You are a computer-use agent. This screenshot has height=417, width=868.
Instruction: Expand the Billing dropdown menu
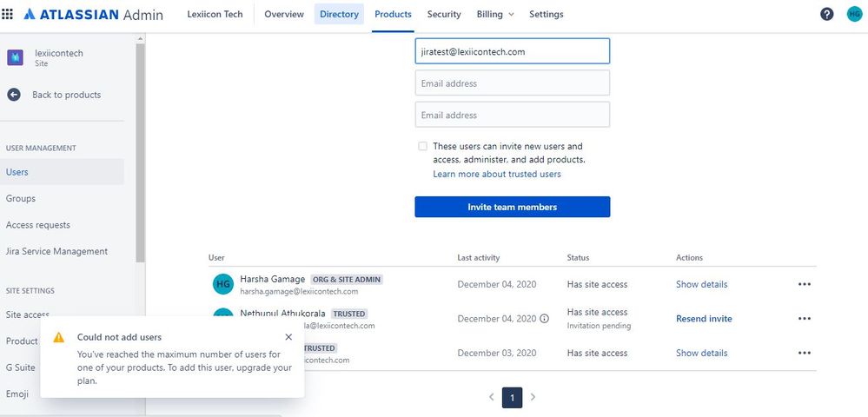495,15
